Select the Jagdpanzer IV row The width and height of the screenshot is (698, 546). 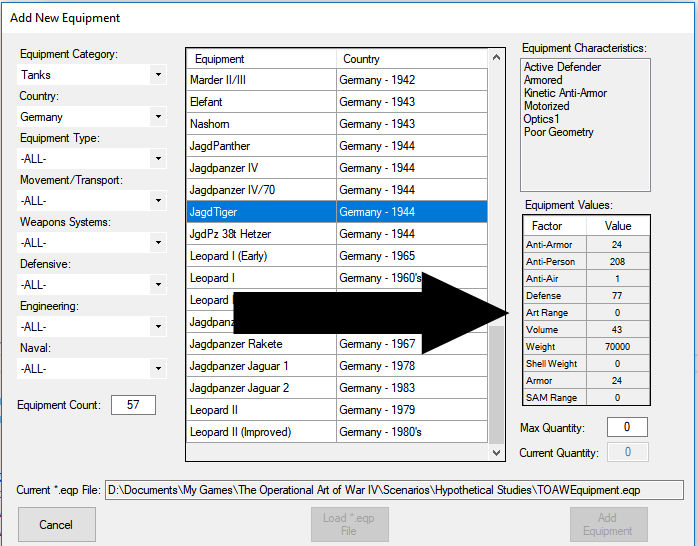tap(337, 168)
